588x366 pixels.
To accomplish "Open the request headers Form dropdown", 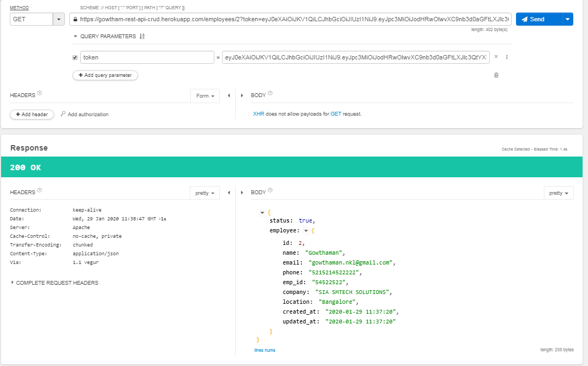I will (x=205, y=95).
